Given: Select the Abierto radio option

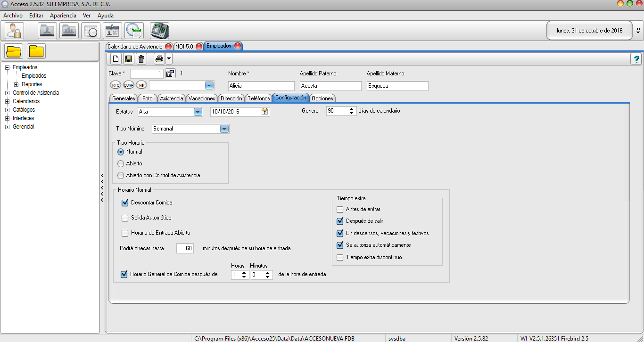Looking at the screenshot, I should coord(121,163).
